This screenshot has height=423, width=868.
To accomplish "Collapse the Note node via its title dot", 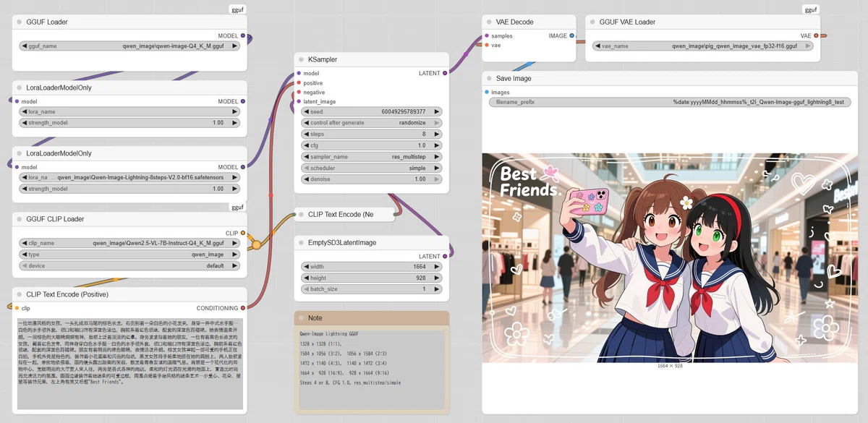I will [x=302, y=317].
